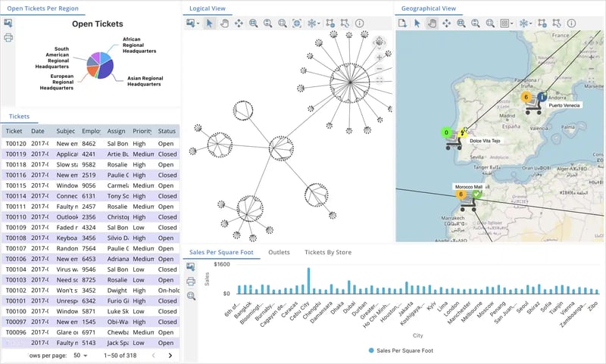Open layout dropdown arrow in Geographical View toolbar
The height and width of the screenshot is (364, 606).
531,23
